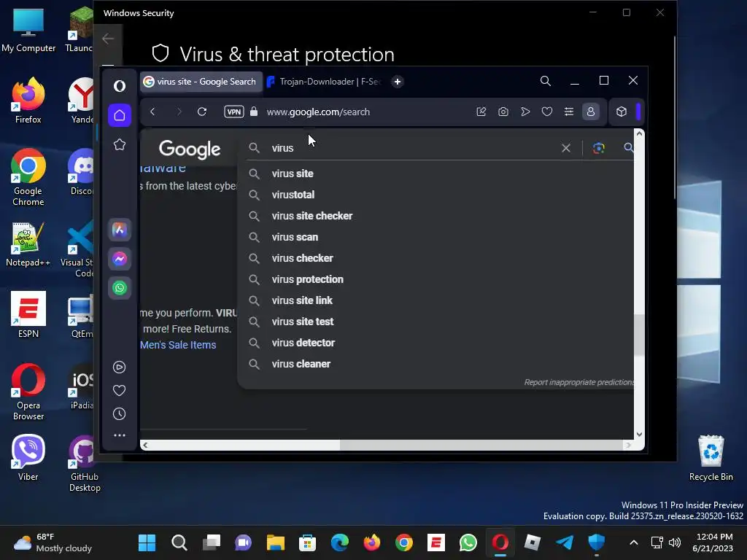Open Messenger in Opera sidebar

tap(120, 259)
